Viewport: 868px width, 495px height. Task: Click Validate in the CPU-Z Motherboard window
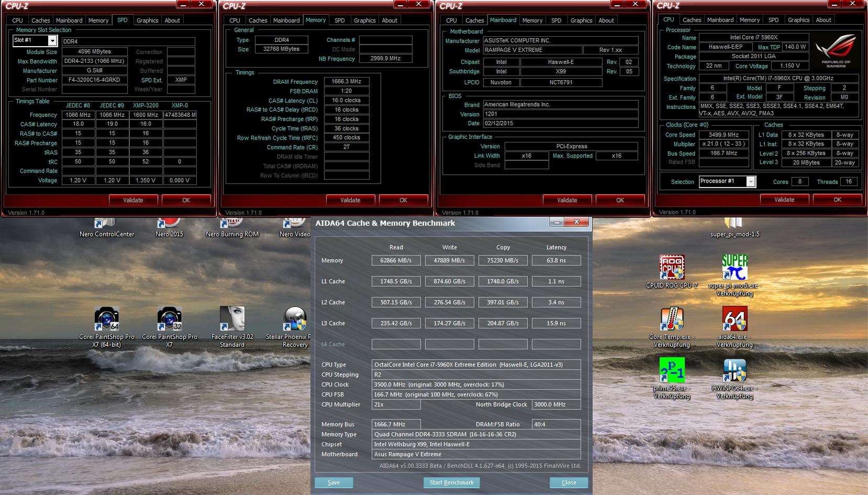tap(567, 200)
